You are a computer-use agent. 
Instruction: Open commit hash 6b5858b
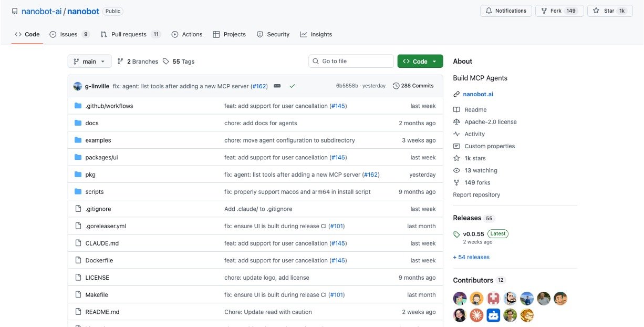coord(347,86)
